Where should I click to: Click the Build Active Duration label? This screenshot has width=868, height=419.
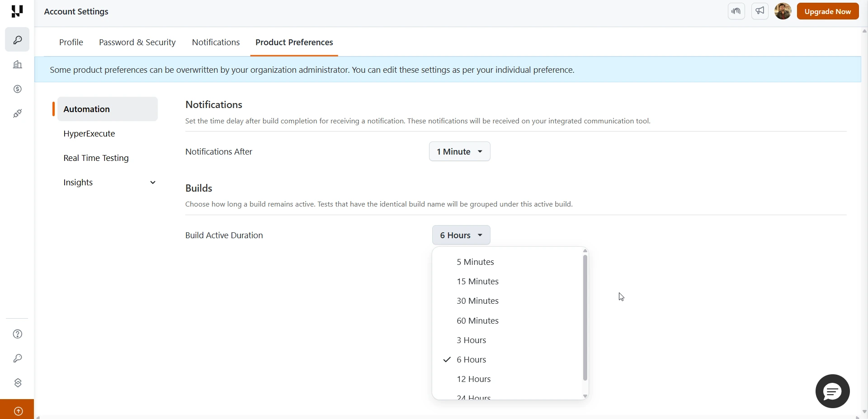224,235
